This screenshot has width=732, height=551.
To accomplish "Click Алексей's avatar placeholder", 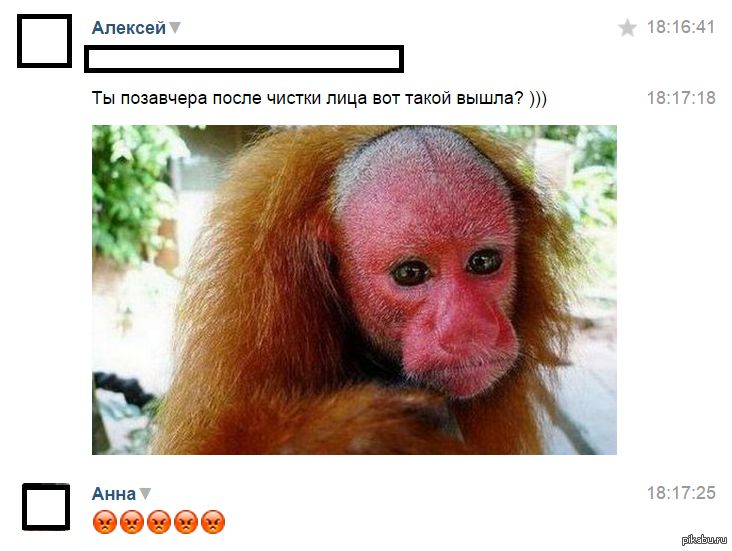I will pos(44,41).
